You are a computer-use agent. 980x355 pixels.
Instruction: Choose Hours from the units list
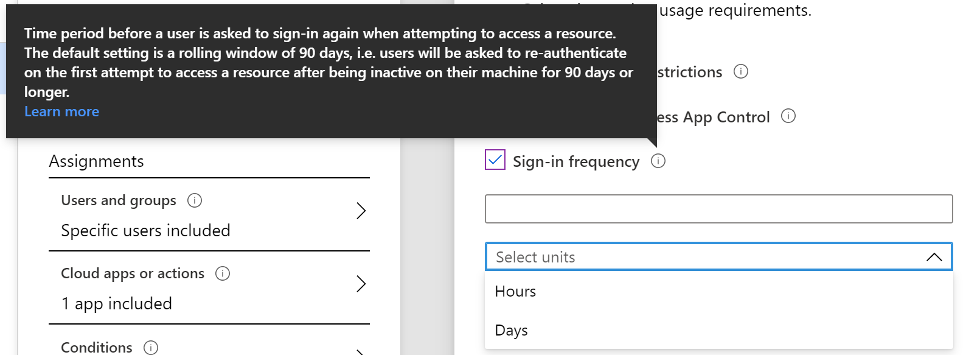click(x=516, y=292)
